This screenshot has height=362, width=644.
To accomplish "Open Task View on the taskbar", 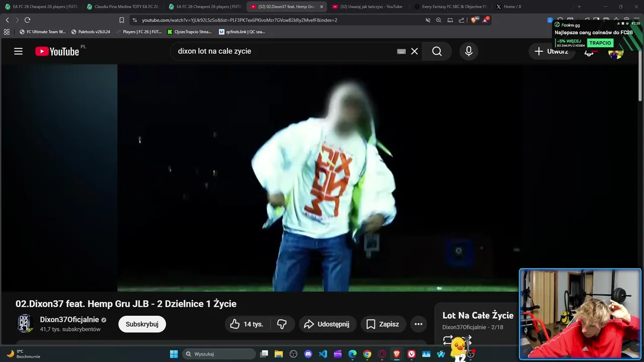I will point(264,354).
